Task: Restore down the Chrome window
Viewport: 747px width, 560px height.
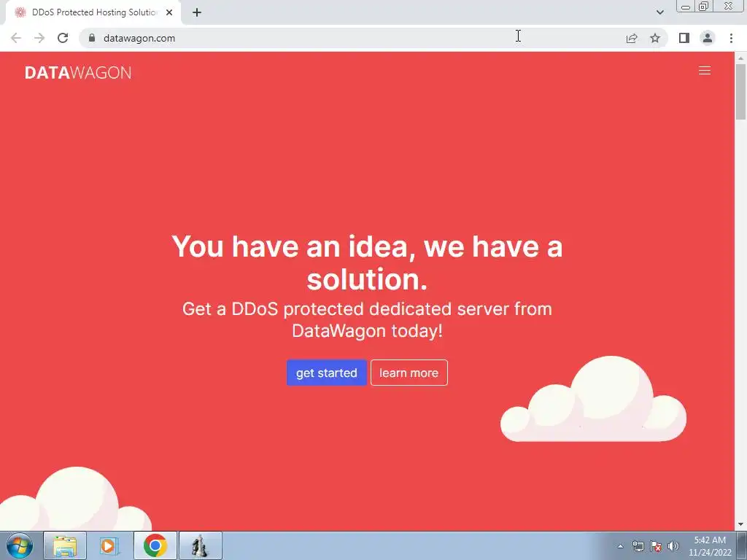Action: tap(703, 7)
